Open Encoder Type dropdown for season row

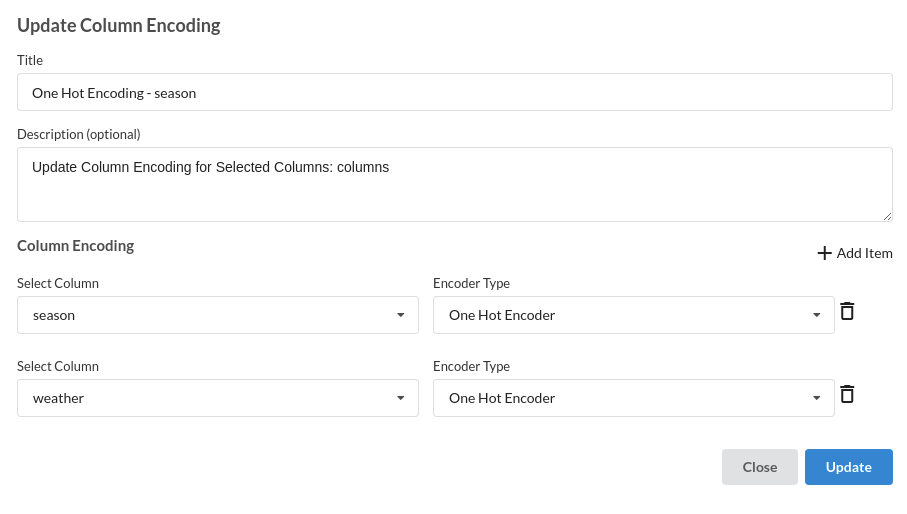click(633, 315)
